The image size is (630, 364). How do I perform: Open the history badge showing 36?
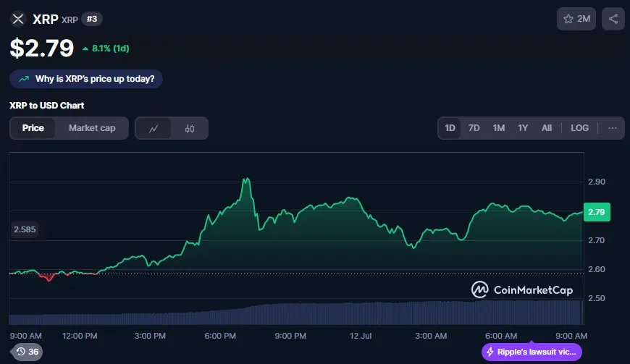28,352
